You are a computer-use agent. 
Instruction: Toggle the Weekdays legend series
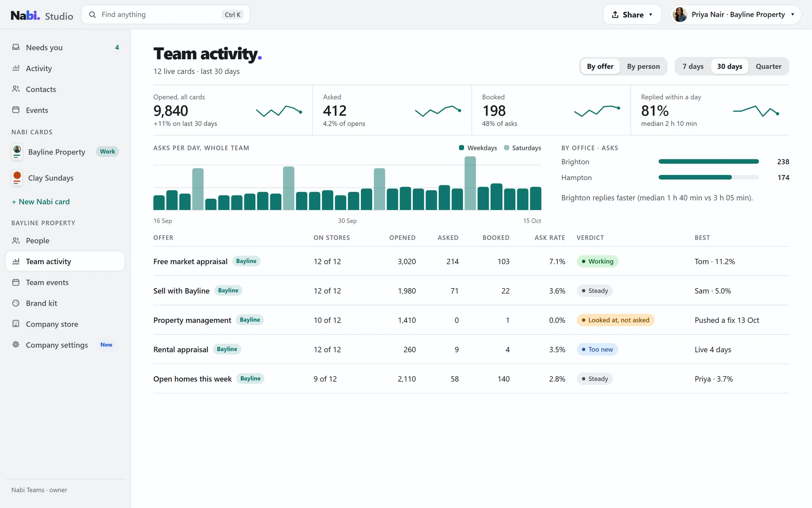(478, 148)
